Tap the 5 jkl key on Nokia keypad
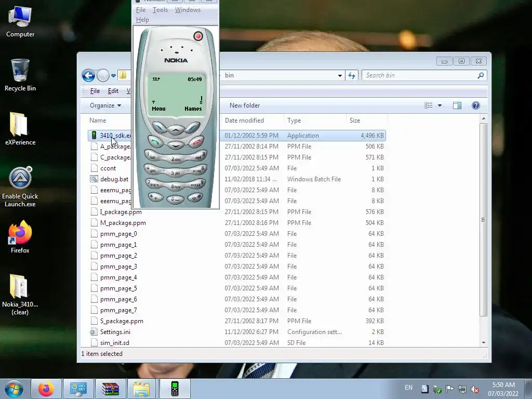Screen dimensions: 532x399 tap(176, 172)
